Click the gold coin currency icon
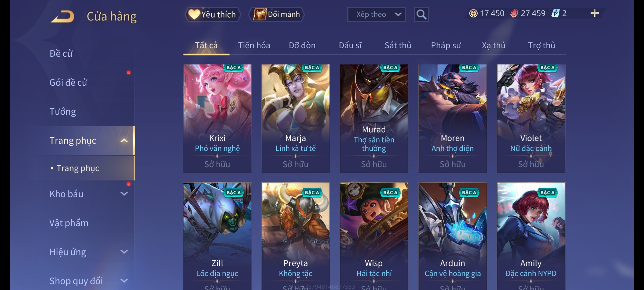The width and height of the screenshot is (644, 290). (x=473, y=13)
